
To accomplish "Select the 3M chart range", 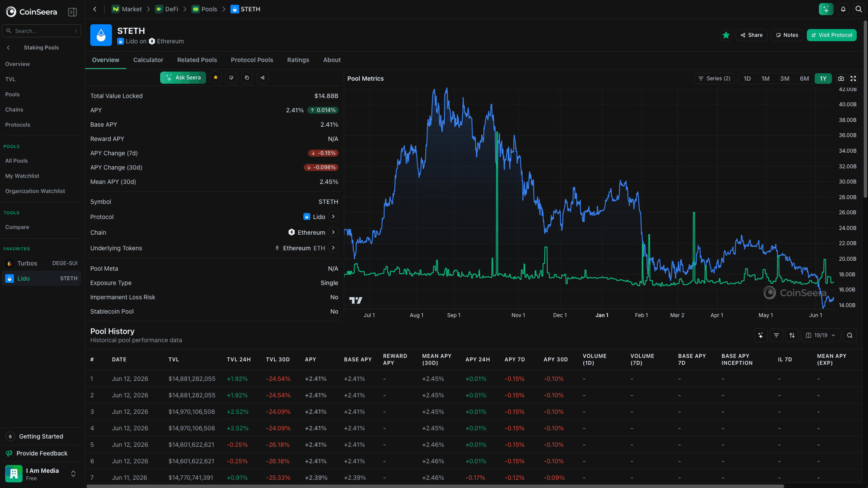I will tap(784, 79).
